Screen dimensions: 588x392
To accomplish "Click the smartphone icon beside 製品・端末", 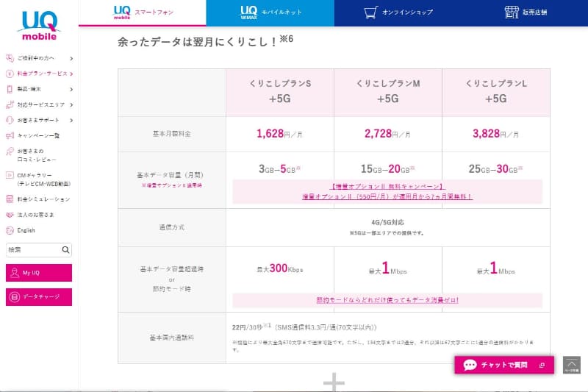I will [10, 89].
